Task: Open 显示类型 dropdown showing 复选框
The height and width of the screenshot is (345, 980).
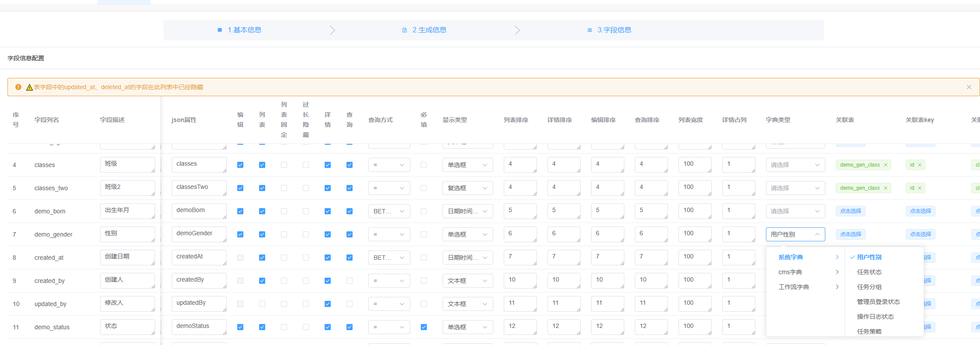Action: 468,188
